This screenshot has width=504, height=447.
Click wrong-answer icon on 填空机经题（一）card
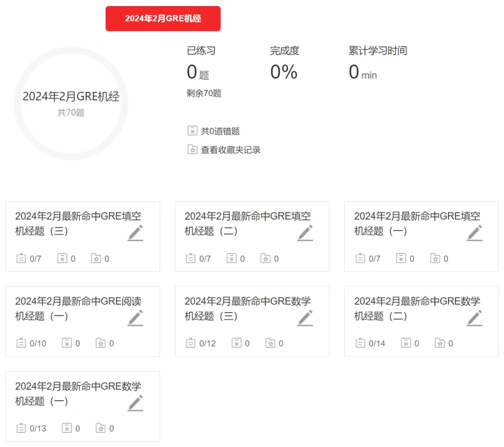point(401,258)
